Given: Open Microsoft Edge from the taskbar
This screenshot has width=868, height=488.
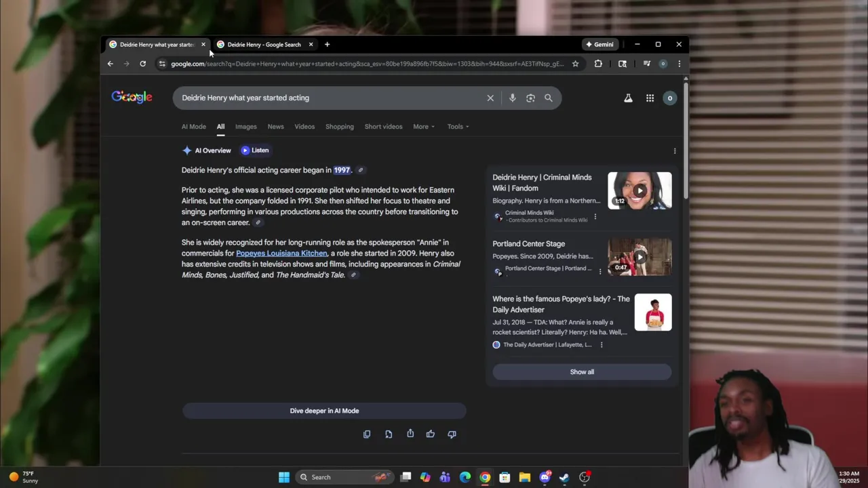Looking at the screenshot, I should pos(465,477).
